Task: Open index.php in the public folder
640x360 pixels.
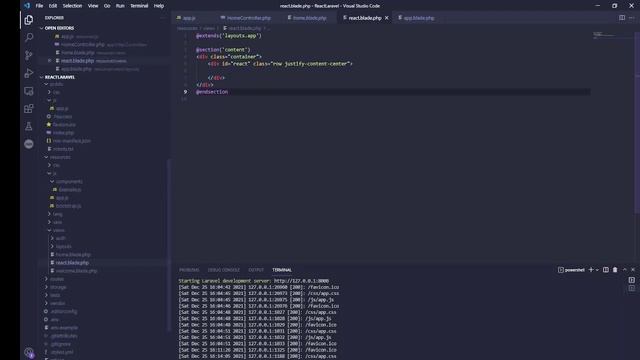Action: [63, 133]
